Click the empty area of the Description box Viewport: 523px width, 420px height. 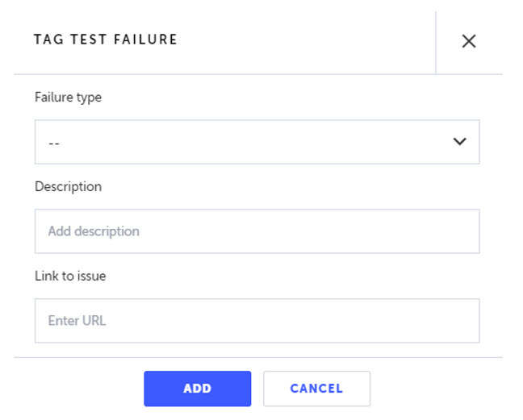coord(323,231)
